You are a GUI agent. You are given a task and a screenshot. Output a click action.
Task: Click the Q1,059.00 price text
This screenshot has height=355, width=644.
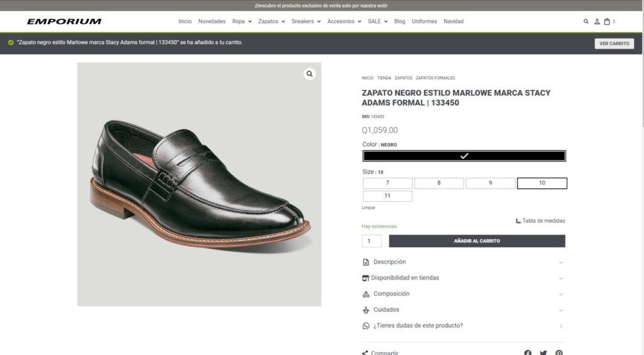click(x=379, y=130)
